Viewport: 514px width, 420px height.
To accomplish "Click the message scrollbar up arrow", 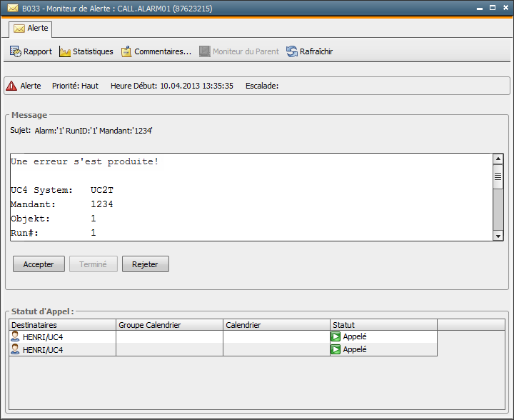I will (498, 159).
